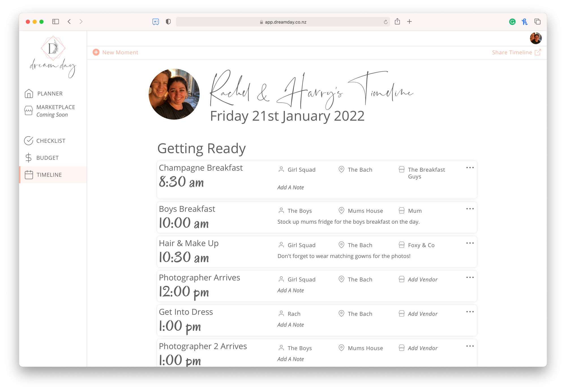This screenshot has height=392, width=566.
Task: Click the Dream Day logo
Action: [x=53, y=57]
